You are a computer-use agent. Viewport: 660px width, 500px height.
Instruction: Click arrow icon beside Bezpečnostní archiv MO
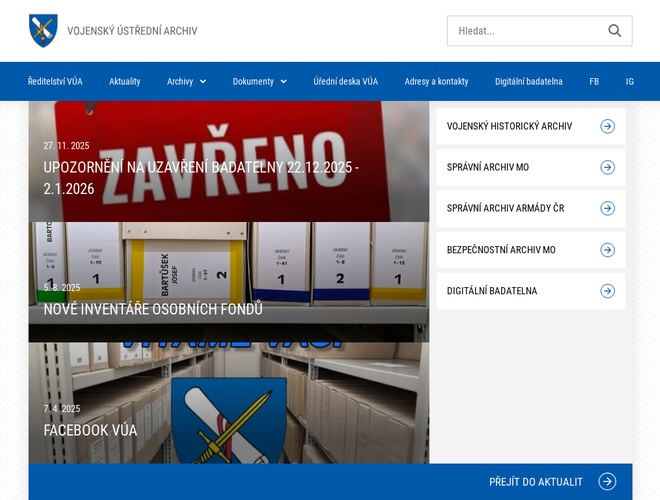click(607, 250)
